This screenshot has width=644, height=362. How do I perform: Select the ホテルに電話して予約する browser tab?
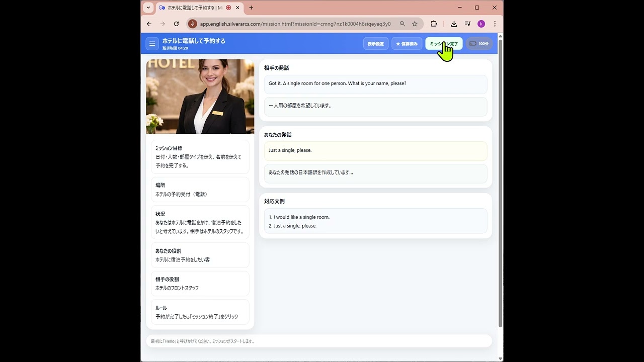tap(199, 8)
